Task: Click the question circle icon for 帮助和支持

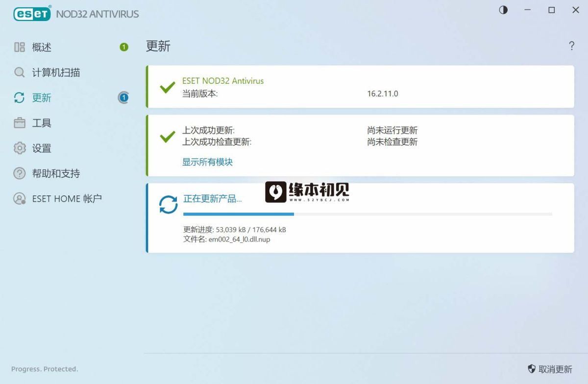Action: [20, 173]
